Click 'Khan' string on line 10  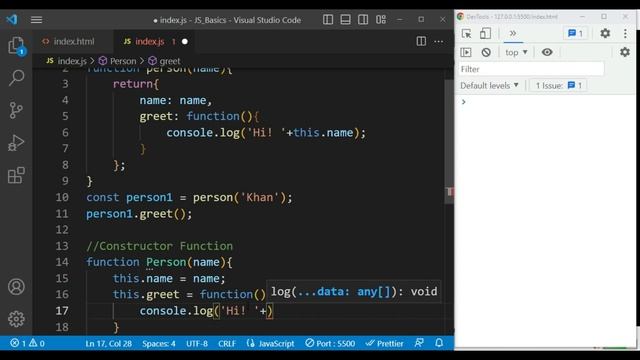260,197
